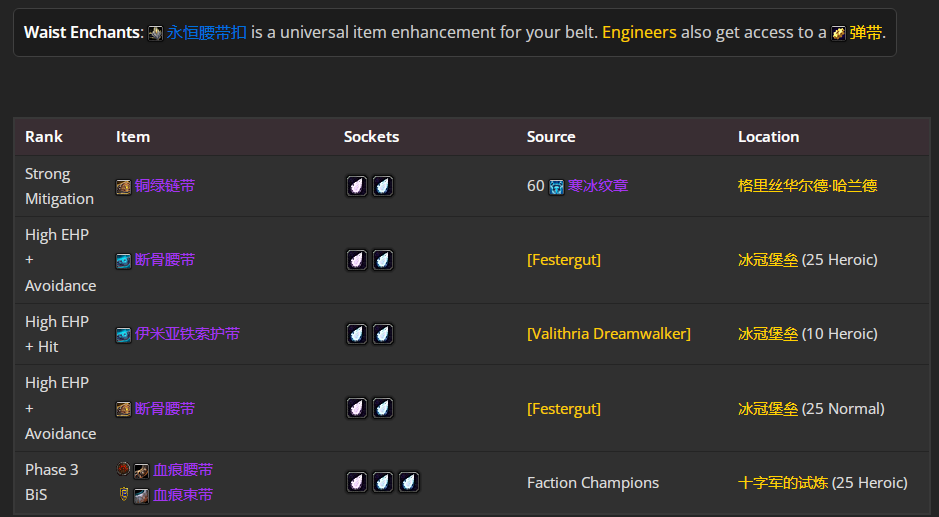Click the 铜绿链带 item icon
939x517 pixels.
(123, 187)
